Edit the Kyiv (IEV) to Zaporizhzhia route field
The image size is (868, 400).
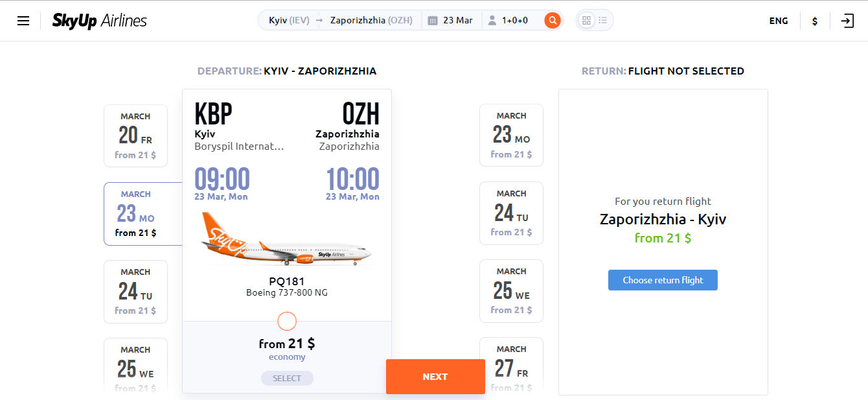pos(340,20)
